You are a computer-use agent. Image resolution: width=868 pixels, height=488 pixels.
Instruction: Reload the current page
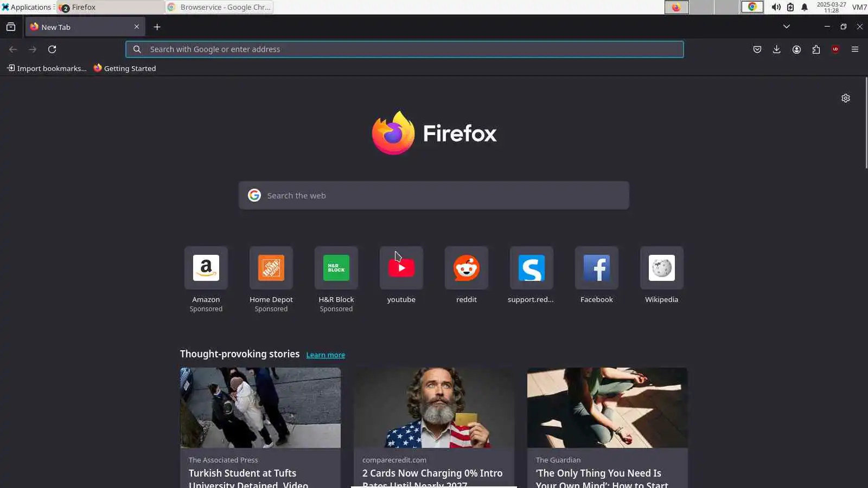click(x=52, y=49)
